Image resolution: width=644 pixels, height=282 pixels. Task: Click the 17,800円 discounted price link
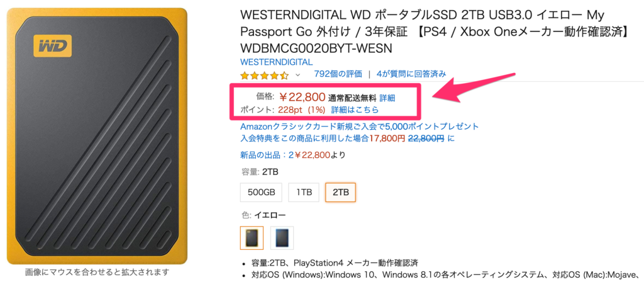tap(387, 138)
